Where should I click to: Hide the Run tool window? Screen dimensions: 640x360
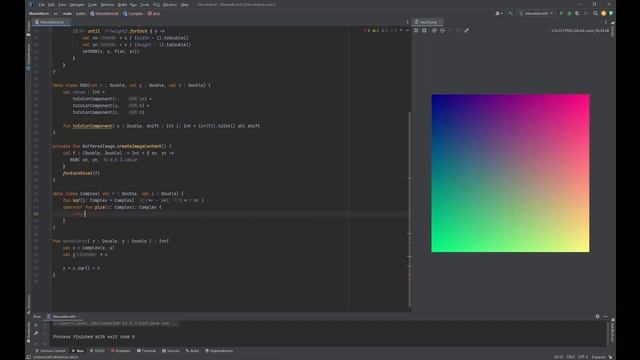[x=606, y=317]
